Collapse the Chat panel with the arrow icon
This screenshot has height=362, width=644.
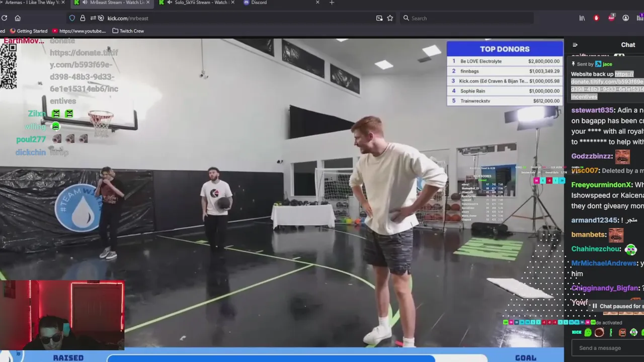click(x=575, y=45)
